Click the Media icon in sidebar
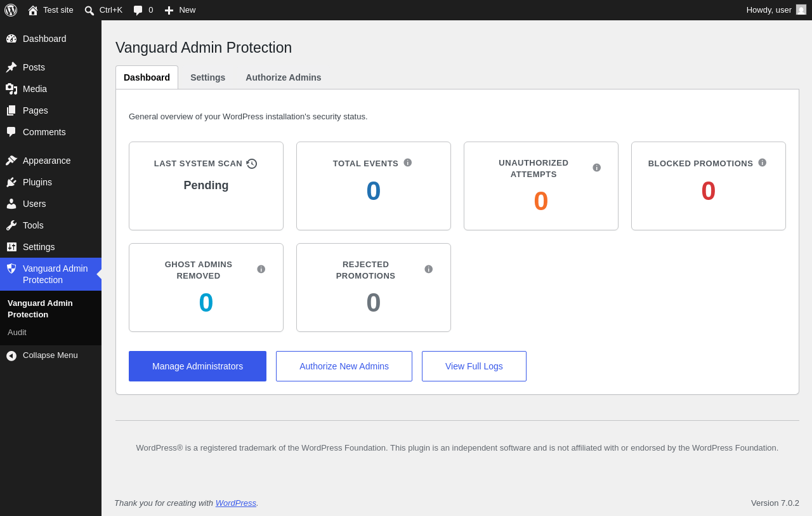Viewport: 812px width, 516px height. pos(11,89)
